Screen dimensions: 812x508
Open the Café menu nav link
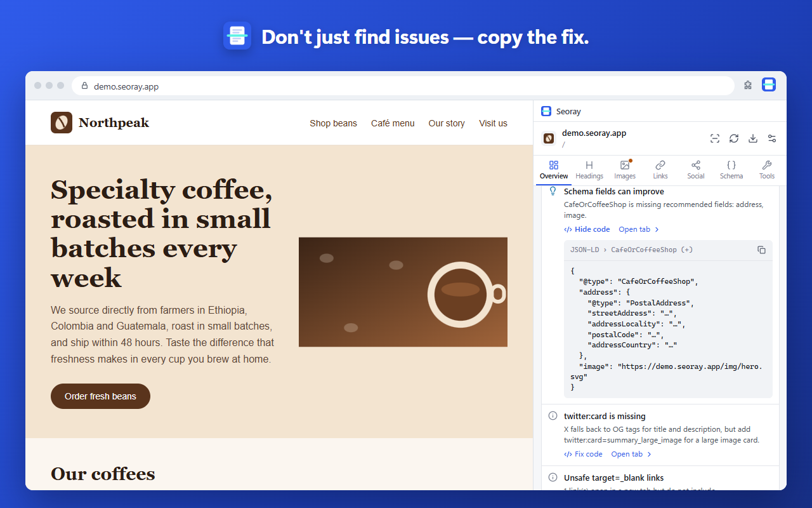pyautogui.click(x=393, y=123)
